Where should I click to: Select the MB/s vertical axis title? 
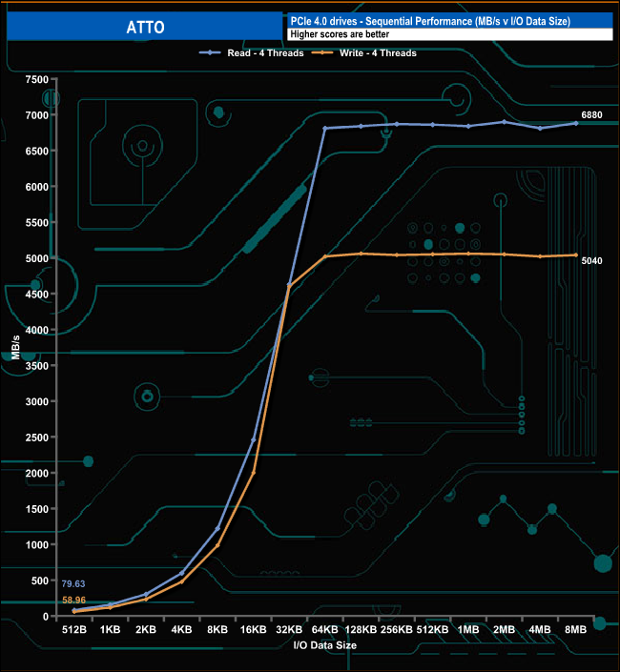click(x=15, y=347)
